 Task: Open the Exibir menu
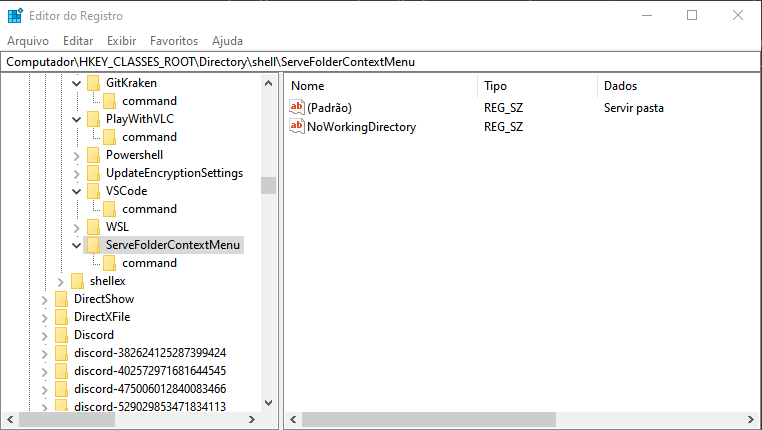click(121, 41)
